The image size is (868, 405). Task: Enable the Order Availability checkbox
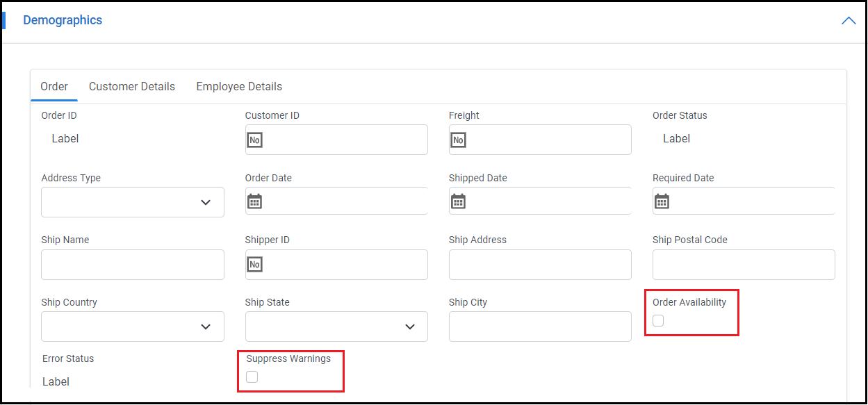pyautogui.click(x=658, y=320)
